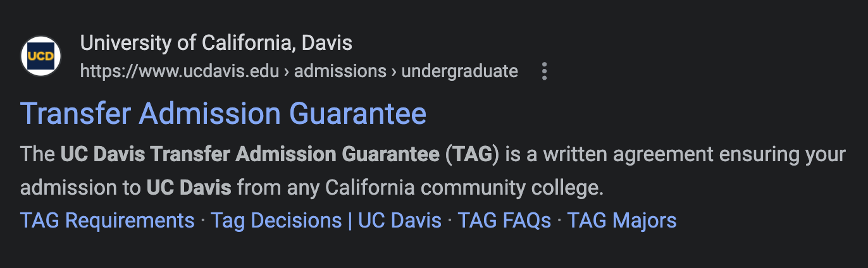Click the University of California, Davis site name
This screenshot has height=268, width=868.
click(216, 44)
